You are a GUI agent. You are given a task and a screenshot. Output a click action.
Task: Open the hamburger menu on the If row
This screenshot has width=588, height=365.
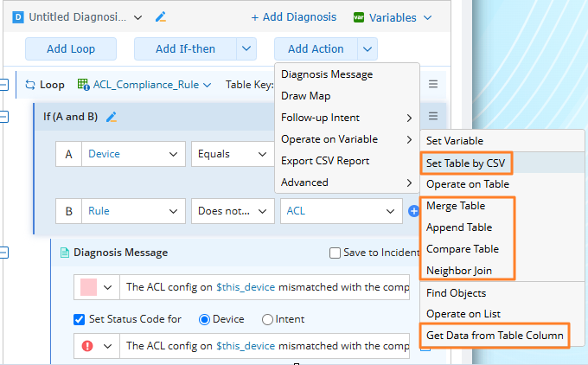click(x=433, y=117)
